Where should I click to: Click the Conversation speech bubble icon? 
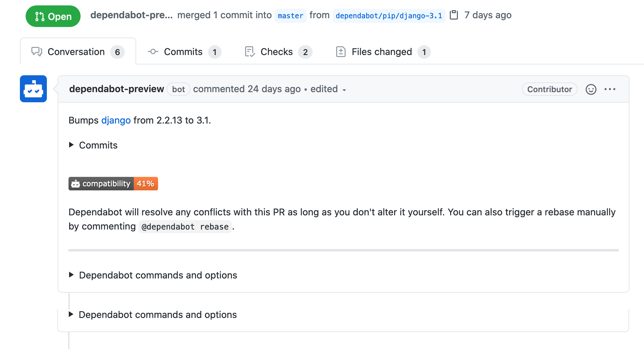click(x=37, y=52)
